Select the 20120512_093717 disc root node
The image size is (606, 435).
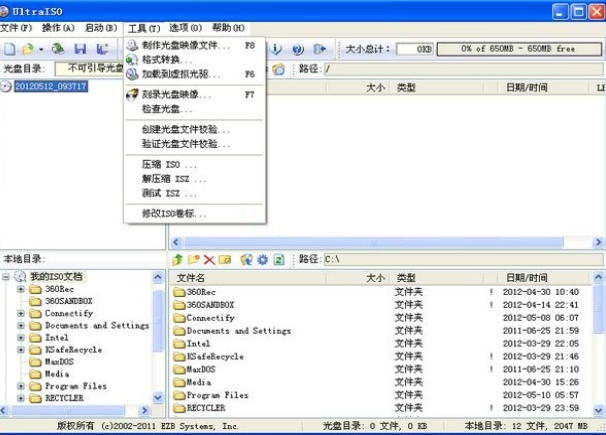tap(51, 86)
